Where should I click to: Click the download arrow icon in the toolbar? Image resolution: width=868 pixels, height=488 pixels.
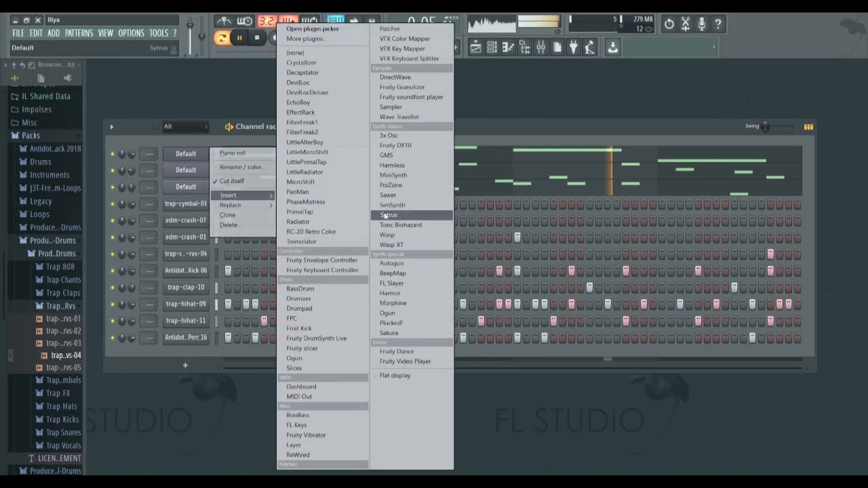pyautogui.click(x=612, y=47)
